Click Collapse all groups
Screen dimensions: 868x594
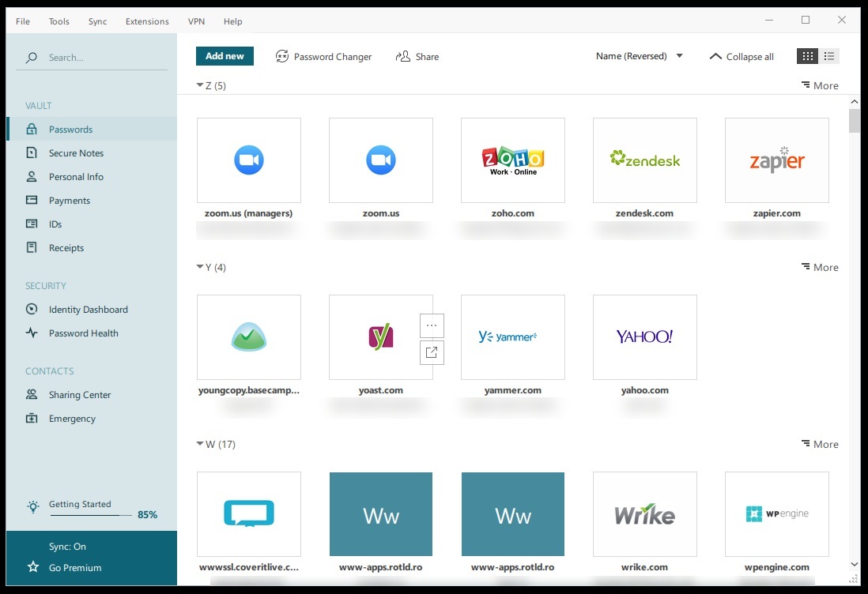(x=742, y=56)
